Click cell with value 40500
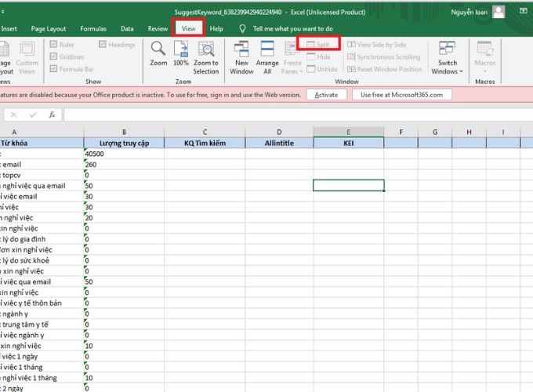This screenshot has height=392, width=533. 124,154
